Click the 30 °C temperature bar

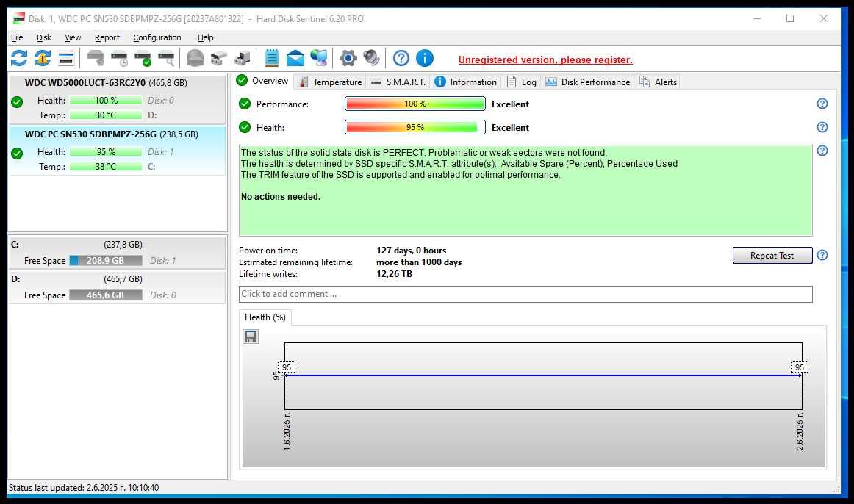point(106,115)
